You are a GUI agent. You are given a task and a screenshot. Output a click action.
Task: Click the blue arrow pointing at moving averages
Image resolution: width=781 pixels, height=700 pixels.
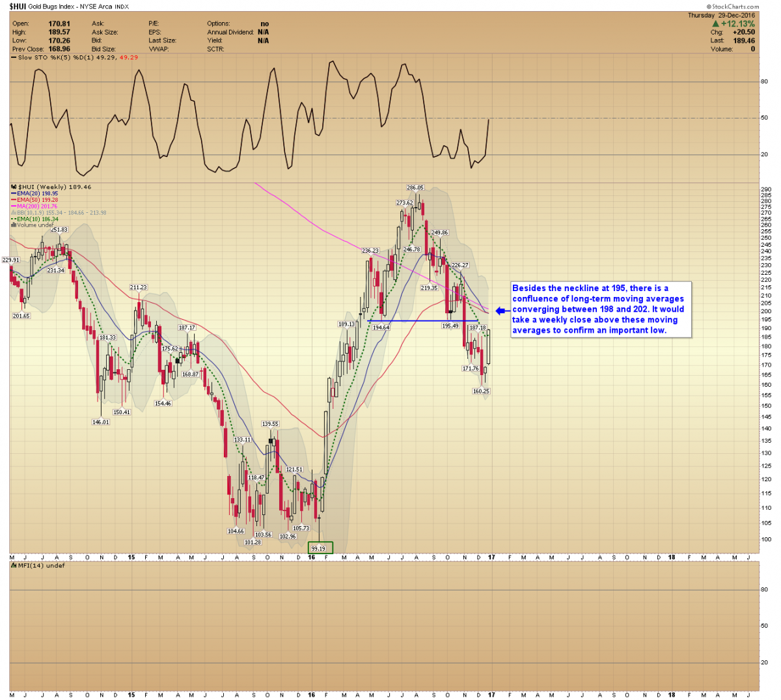(x=500, y=311)
